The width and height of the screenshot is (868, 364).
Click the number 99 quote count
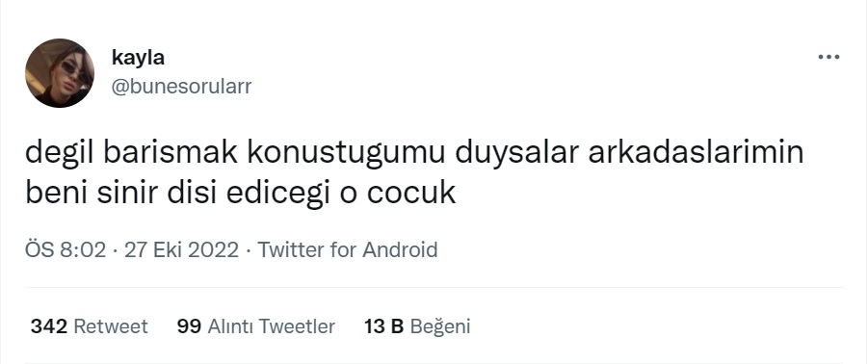pyautogui.click(x=190, y=326)
